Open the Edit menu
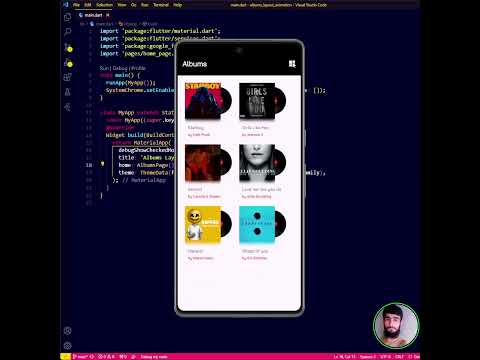Image resolution: width=480 pixels, height=360 pixels. coord(88,5)
